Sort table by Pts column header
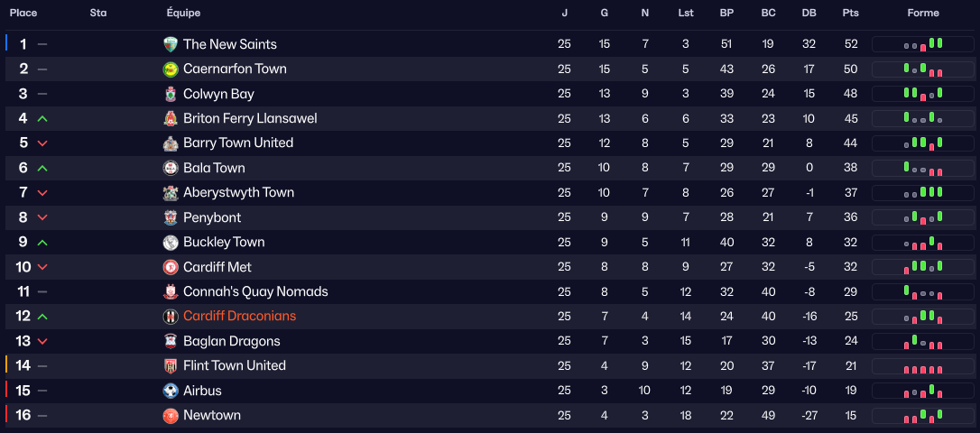The height and width of the screenshot is (433, 980). click(x=850, y=14)
